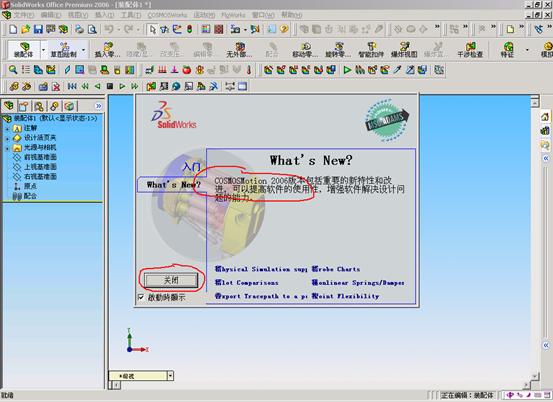Select 原点 Origin in the tree
This screenshot has height=402, width=553.
coord(30,186)
